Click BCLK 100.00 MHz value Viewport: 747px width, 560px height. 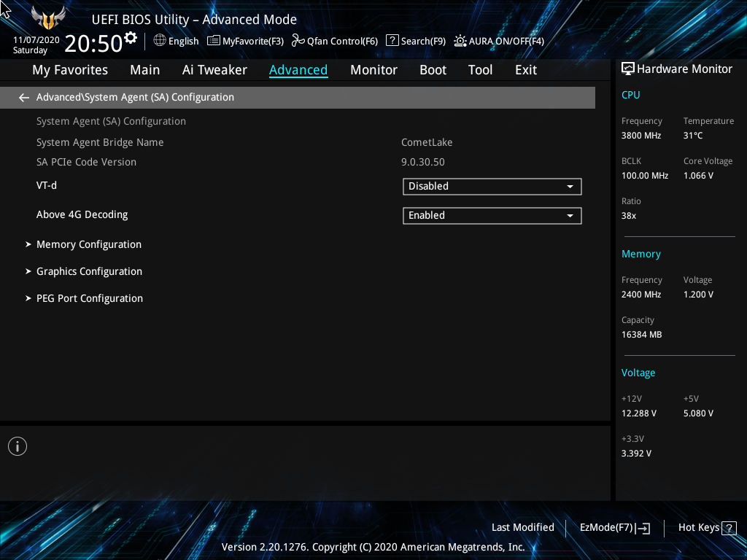(x=645, y=176)
